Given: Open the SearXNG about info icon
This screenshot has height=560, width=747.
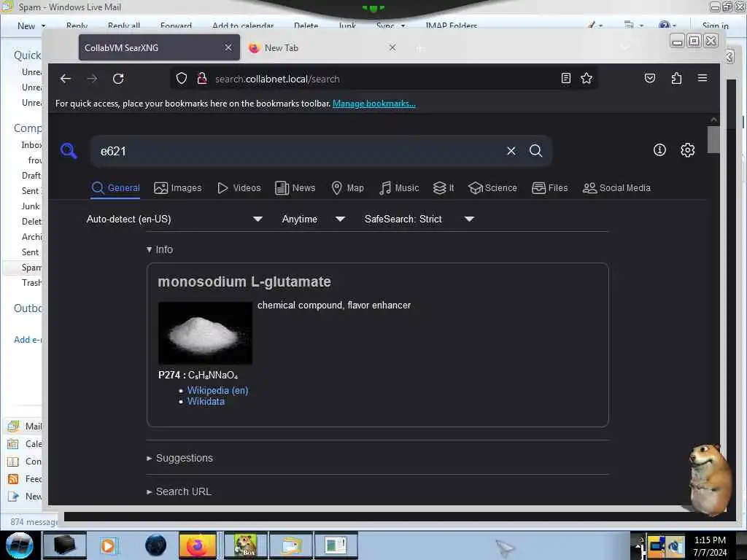Looking at the screenshot, I should (659, 150).
